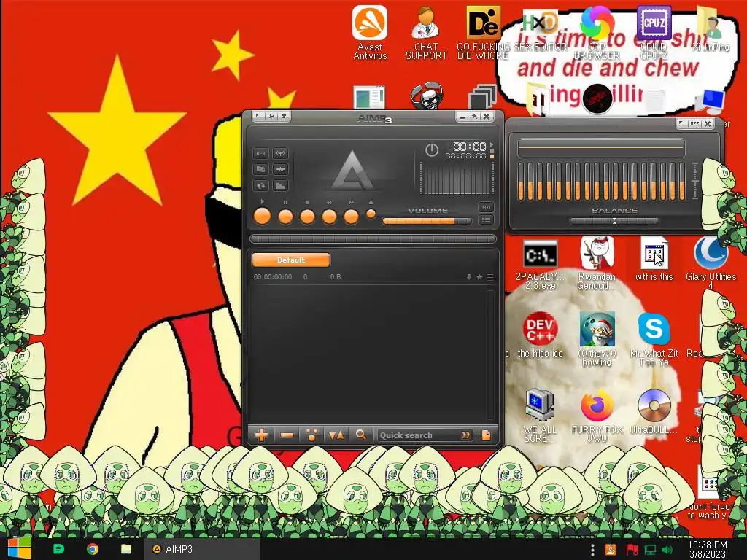Open the "wtf is this" desktop icon
Image resolution: width=747 pixels, height=560 pixels.
(x=654, y=260)
